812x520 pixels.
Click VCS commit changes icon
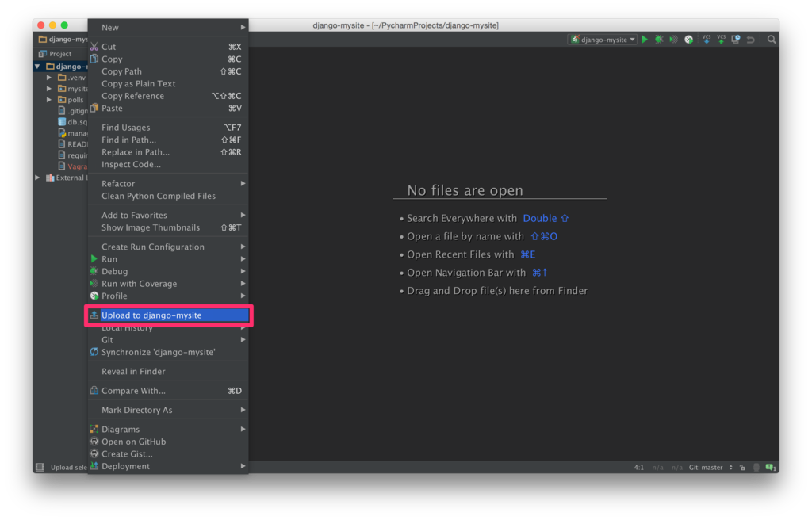[721, 40]
